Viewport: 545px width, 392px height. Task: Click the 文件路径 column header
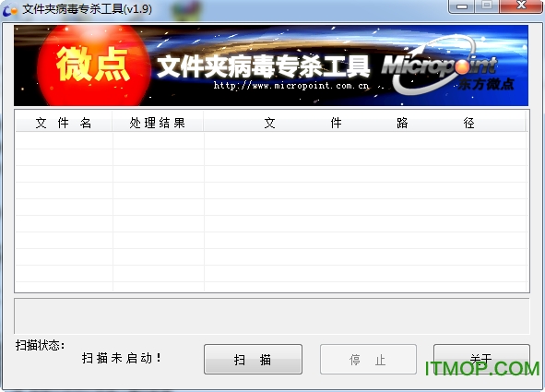point(365,123)
